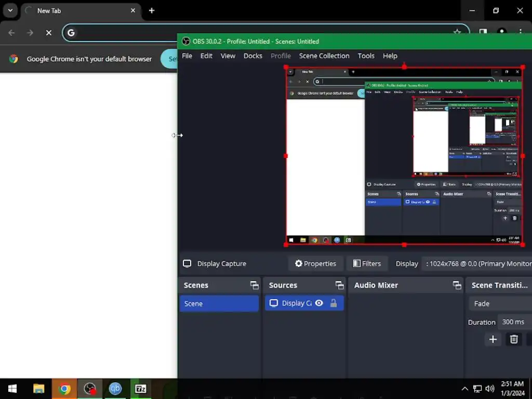The width and height of the screenshot is (532, 399).
Task: Select the Display Capture source row
Action: point(304,303)
